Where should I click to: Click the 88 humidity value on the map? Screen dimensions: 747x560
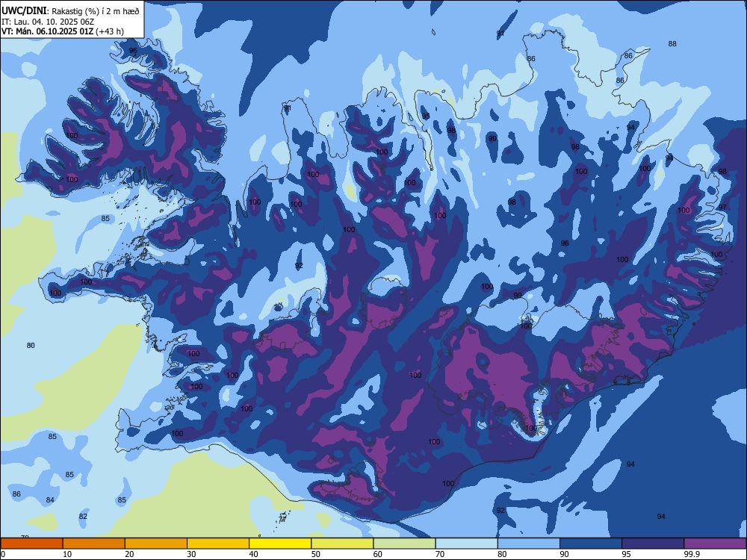coord(672,44)
